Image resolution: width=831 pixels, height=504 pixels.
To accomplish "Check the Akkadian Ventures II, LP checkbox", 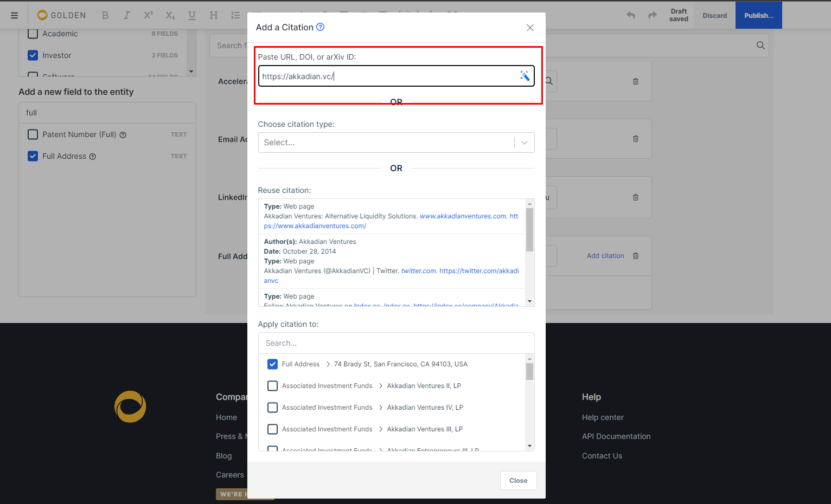I will [x=273, y=386].
